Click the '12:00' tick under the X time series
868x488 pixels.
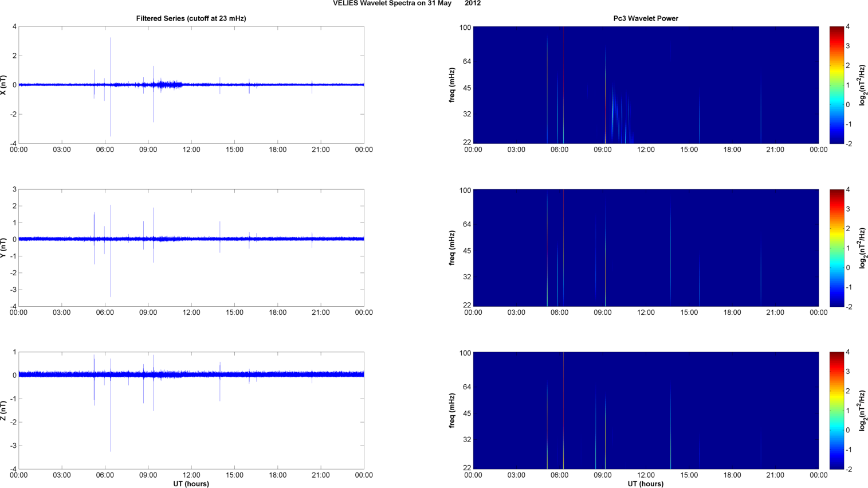[x=191, y=150]
